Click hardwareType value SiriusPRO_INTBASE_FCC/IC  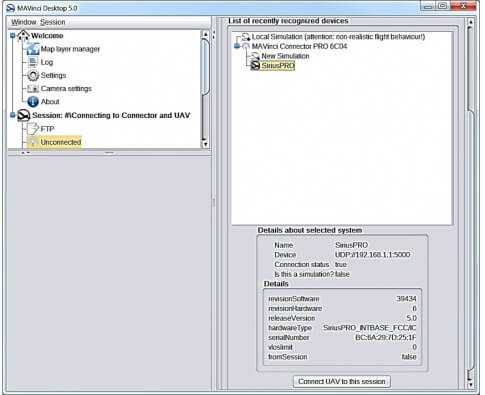point(369,328)
